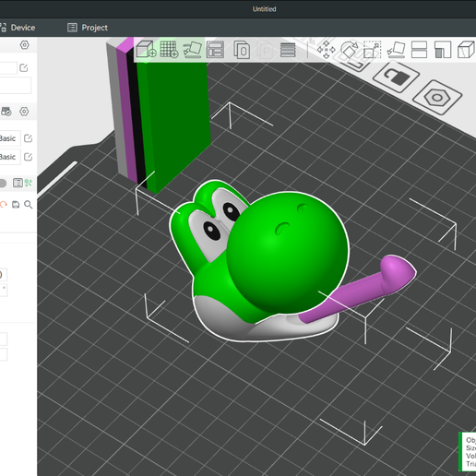
Task: Click the Arrange all objects icon
Action: pos(215,50)
